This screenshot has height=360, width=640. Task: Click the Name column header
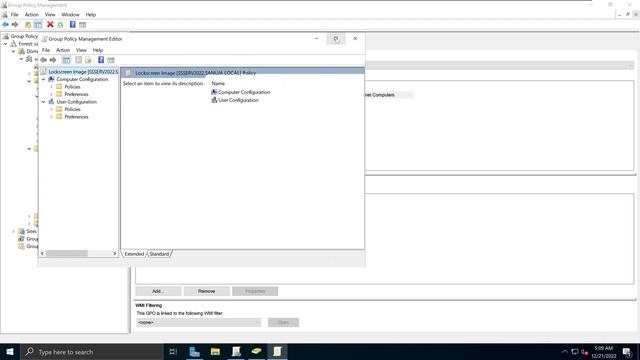click(x=218, y=83)
